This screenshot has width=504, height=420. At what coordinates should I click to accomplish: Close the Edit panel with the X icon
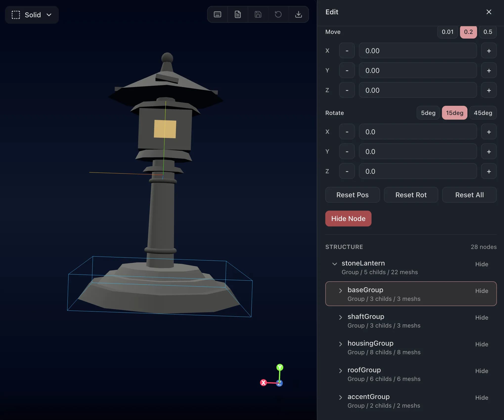pyautogui.click(x=489, y=12)
